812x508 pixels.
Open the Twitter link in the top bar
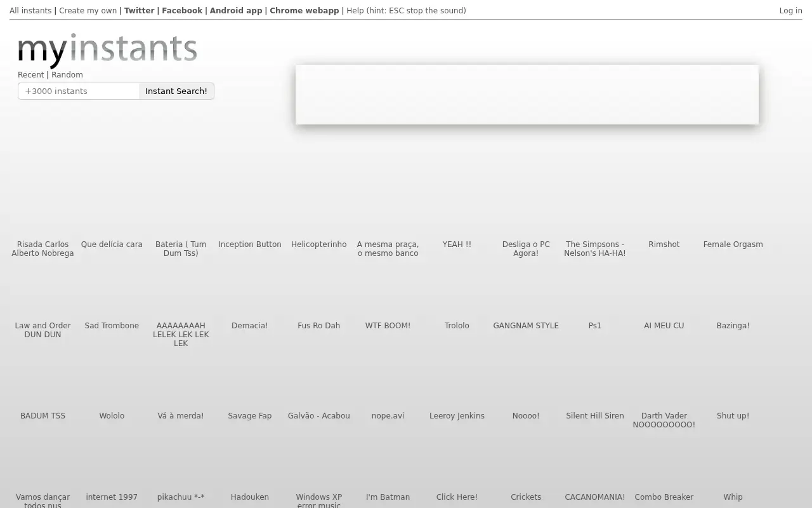coord(139,11)
